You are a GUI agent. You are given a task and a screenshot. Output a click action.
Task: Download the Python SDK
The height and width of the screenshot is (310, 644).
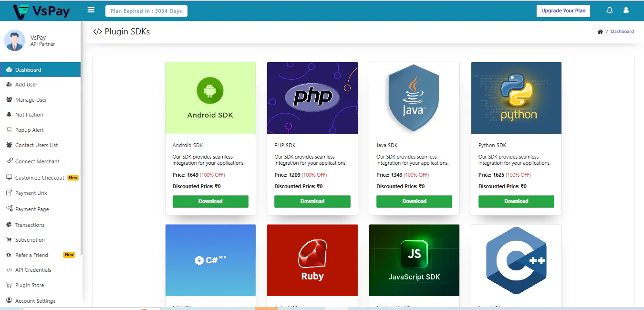click(516, 202)
